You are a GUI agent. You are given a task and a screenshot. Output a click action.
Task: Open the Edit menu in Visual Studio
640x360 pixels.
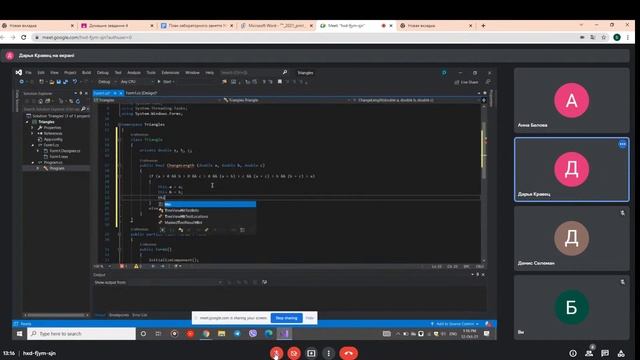click(41, 73)
